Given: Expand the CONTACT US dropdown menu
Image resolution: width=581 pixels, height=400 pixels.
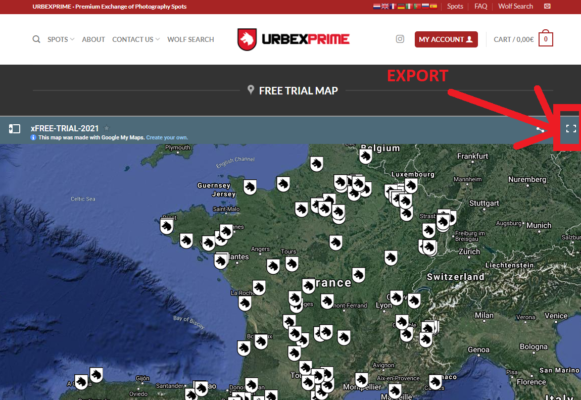Looking at the screenshot, I should tap(136, 39).
